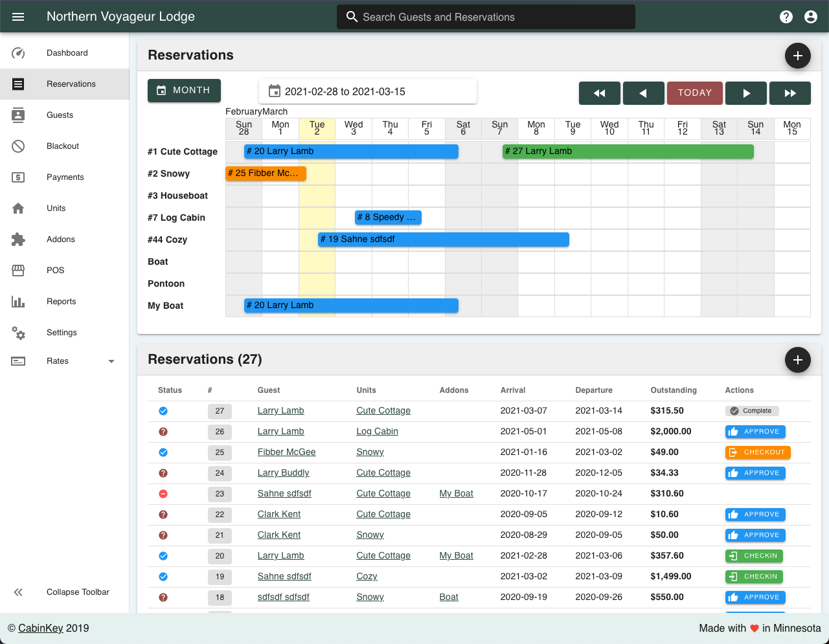This screenshot has width=829, height=644.
Task: Click the add button in the calendar header
Action: tap(797, 56)
